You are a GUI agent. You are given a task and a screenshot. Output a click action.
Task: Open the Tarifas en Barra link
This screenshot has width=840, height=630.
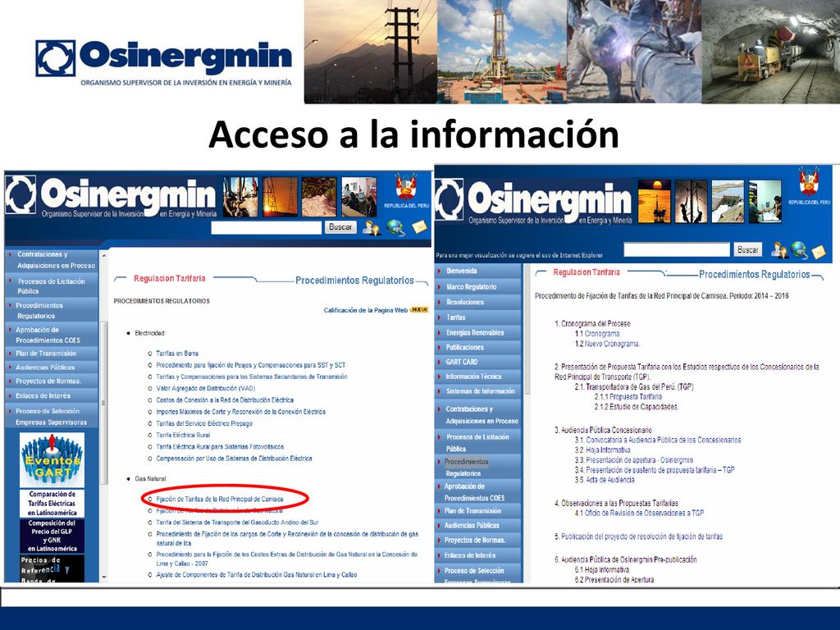click(177, 354)
